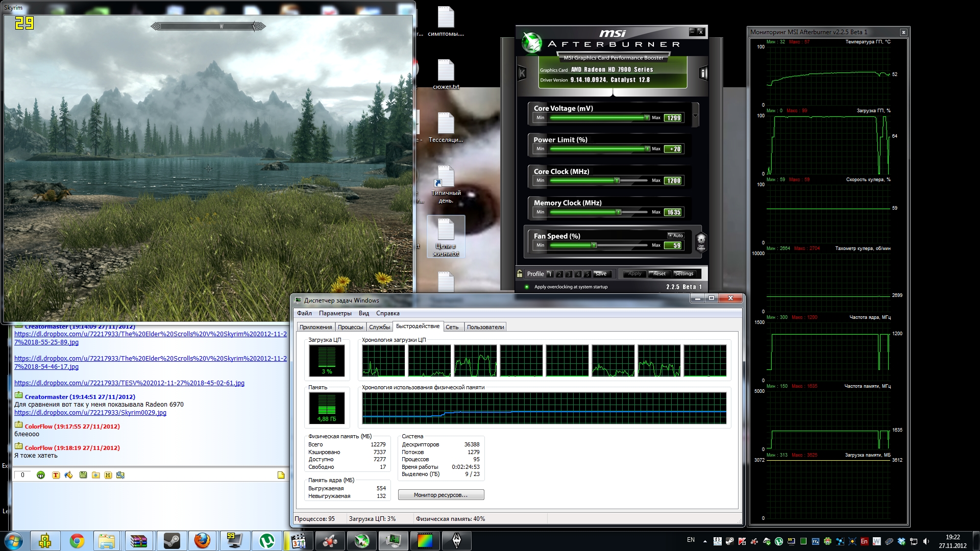Click the Core Clock value field 1200

pos(673,181)
